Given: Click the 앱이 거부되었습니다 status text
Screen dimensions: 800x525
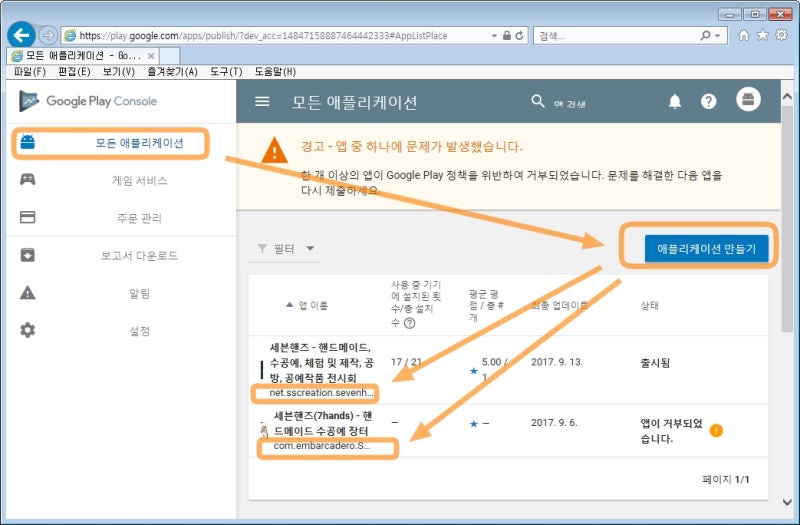Looking at the screenshot, I should pos(671,431).
